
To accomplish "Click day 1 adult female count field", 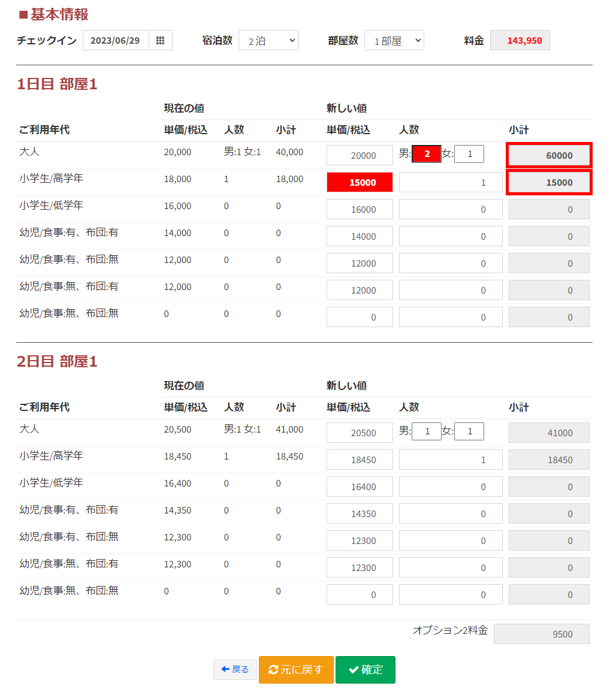I will pyautogui.click(x=469, y=154).
